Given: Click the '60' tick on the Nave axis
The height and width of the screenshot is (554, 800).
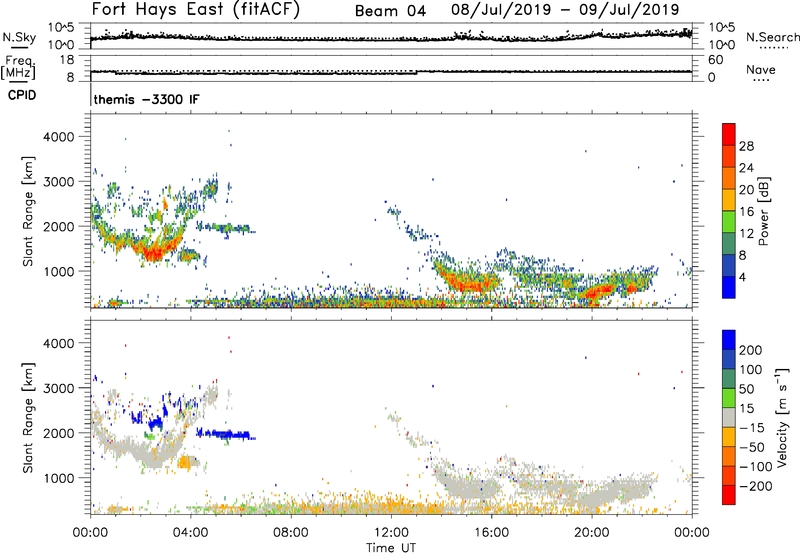Looking at the screenshot, I should (715, 60).
